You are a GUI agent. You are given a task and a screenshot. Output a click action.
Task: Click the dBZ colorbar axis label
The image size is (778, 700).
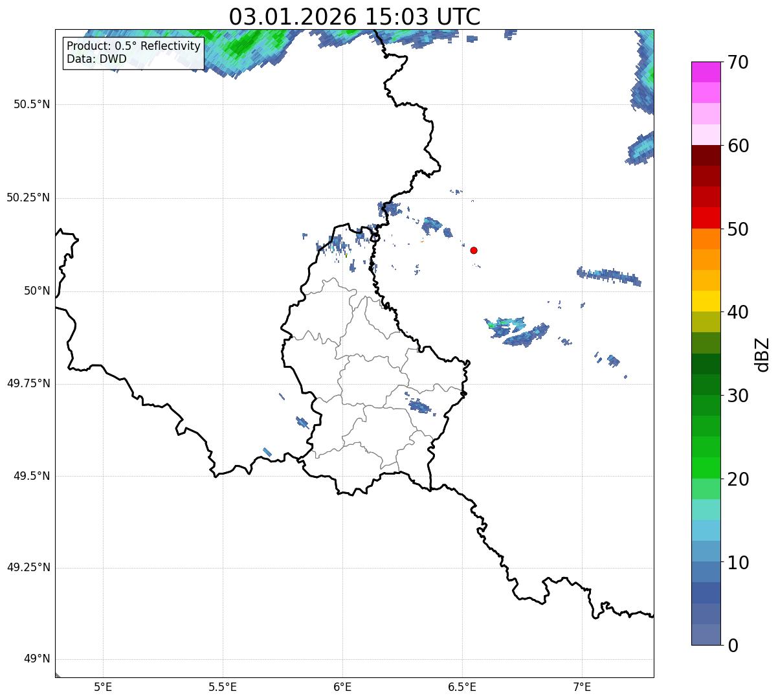(762, 354)
